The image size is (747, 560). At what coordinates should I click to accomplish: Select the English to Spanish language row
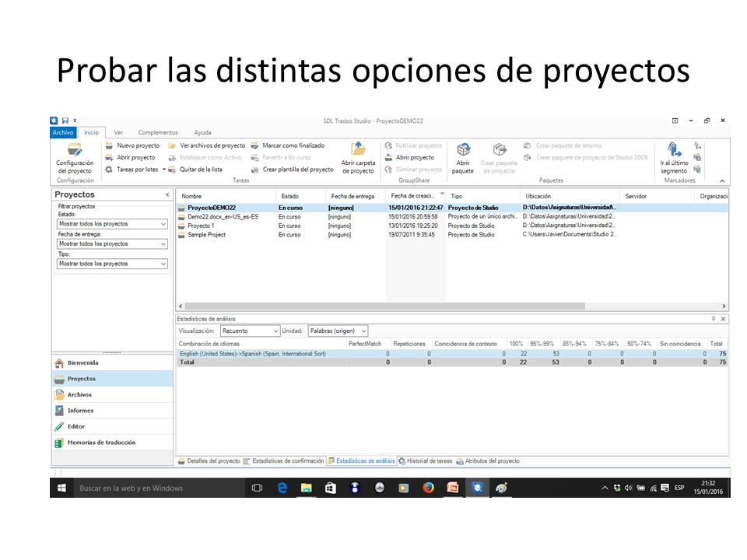click(x=451, y=354)
